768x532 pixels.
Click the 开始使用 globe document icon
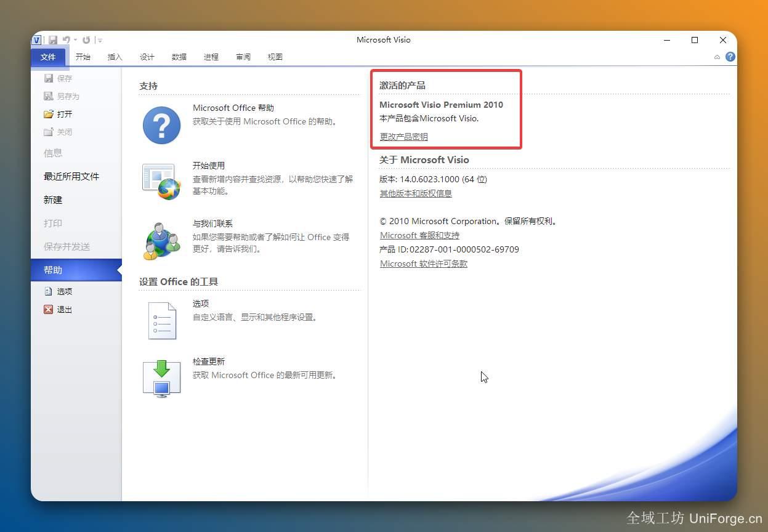click(x=161, y=182)
